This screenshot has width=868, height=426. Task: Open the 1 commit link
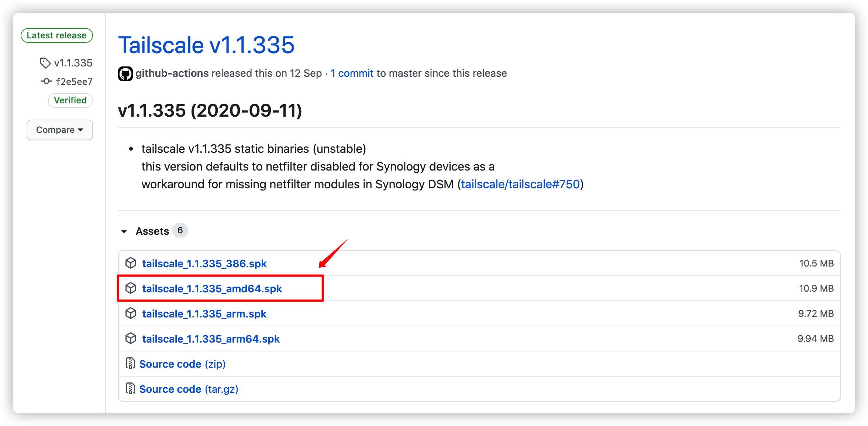[352, 73]
